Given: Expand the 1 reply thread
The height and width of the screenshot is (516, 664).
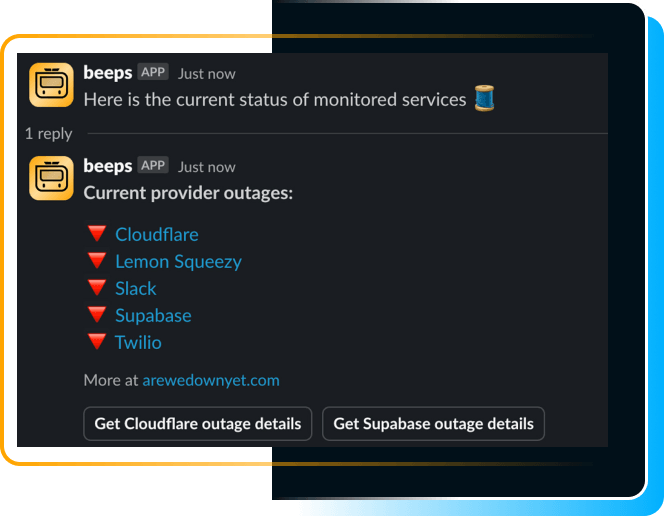Looking at the screenshot, I should coord(49,133).
